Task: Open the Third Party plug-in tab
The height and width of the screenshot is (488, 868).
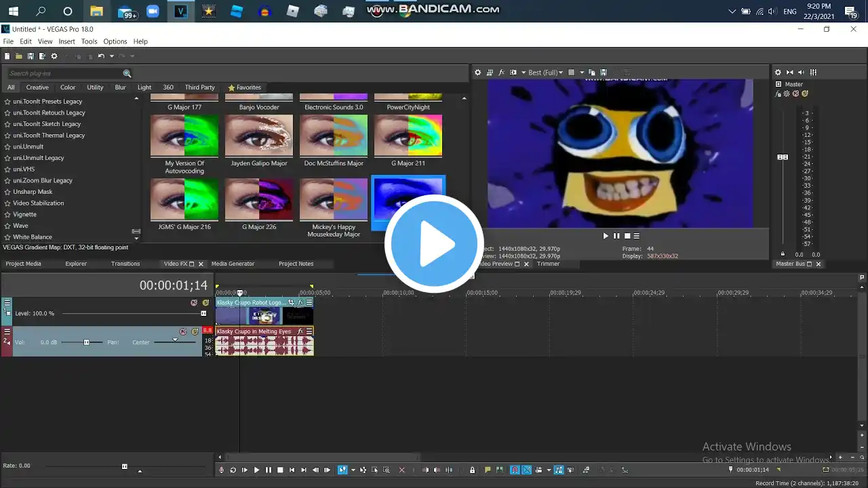Action: coord(199,87)
